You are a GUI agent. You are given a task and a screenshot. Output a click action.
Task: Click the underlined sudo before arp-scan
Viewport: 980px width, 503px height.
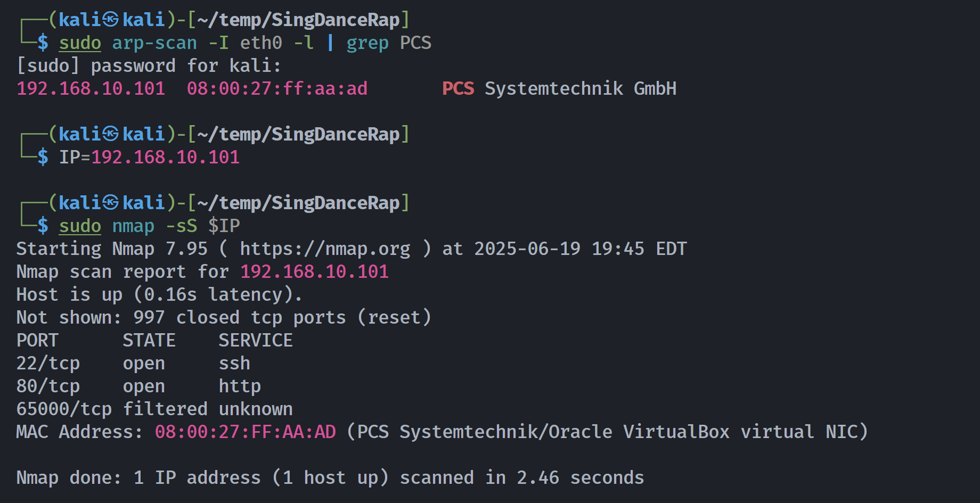tap(80, 43)
